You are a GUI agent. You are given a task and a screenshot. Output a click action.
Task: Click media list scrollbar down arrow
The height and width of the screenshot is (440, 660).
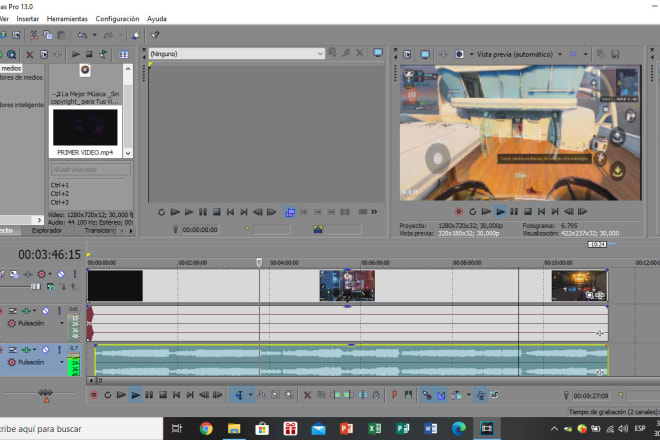[x=128, y=153]
